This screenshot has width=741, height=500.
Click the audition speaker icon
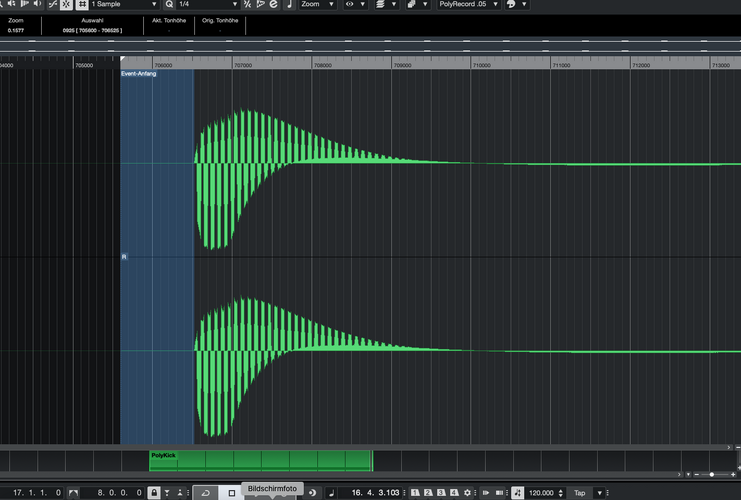point(38,4)
